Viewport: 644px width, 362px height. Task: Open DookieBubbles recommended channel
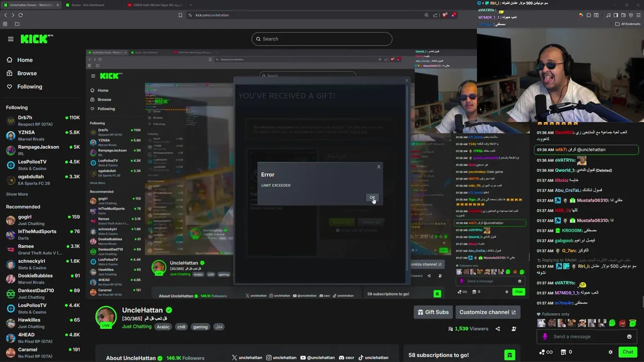tap(42, 279)
